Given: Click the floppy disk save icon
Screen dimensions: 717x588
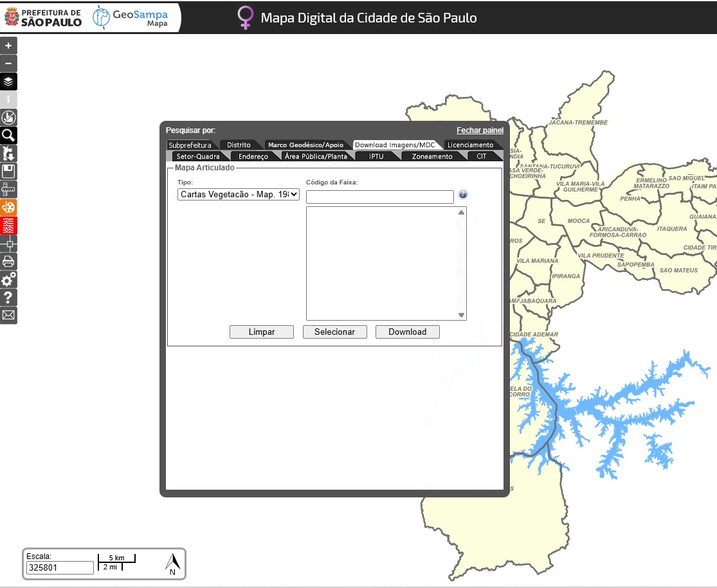Looking at the screenshot, I should [x=8, y=171].
